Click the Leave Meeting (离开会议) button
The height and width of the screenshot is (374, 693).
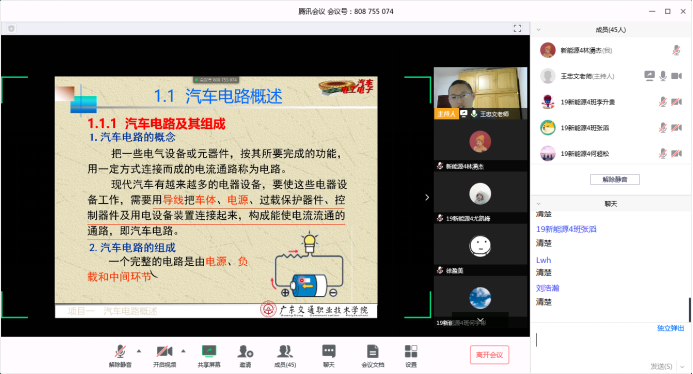pyautogui.click(x=489, y=355)
